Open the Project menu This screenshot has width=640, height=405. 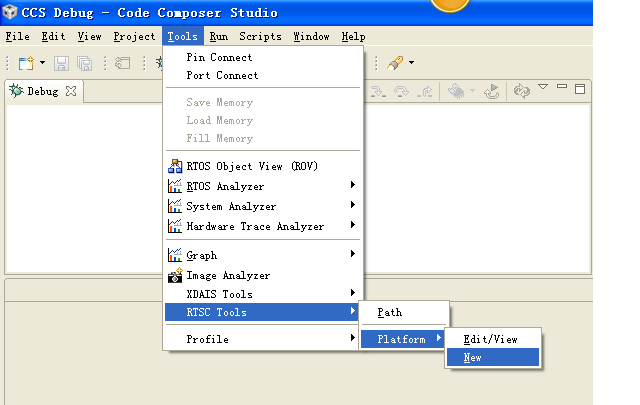(134, 36)
